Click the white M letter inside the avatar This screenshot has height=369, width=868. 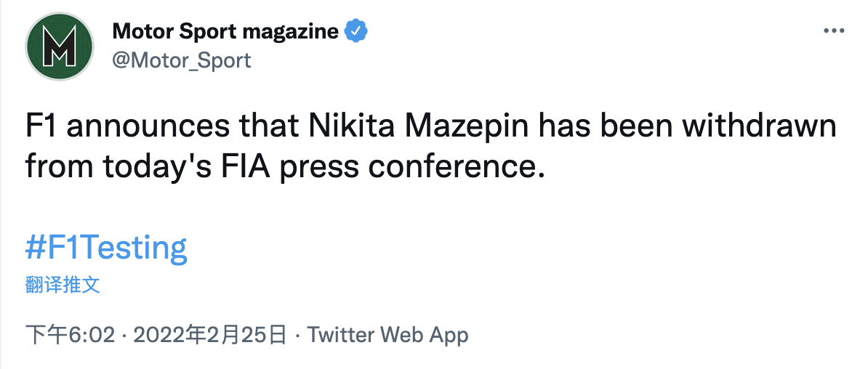(x=60, y=47)
